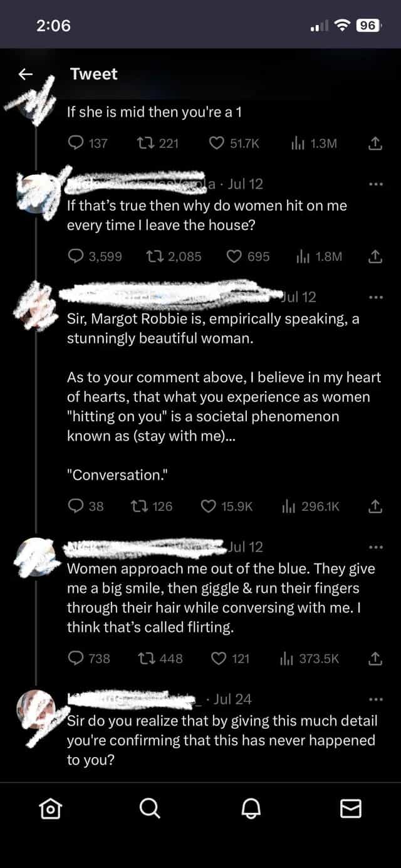Open more options for Margot Robbie tweet
The width and height of the screenshot is (401, 868).
[375, 297]
